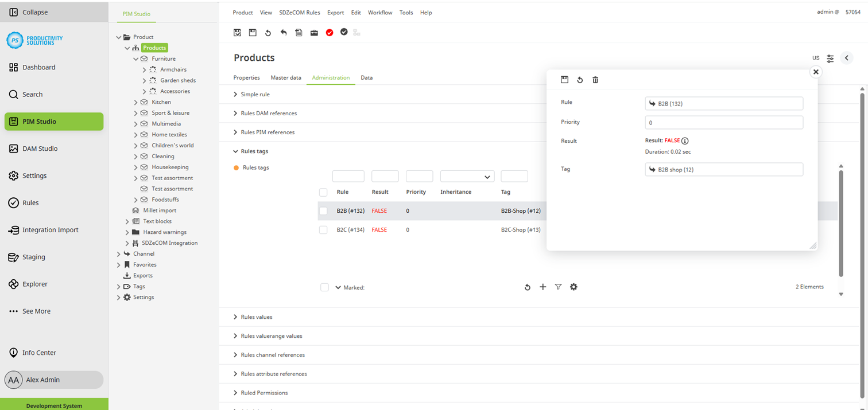This screenshot has width=868, height=410.
Task: Open the Workflow menu
Action: click(x=379, y=13)
